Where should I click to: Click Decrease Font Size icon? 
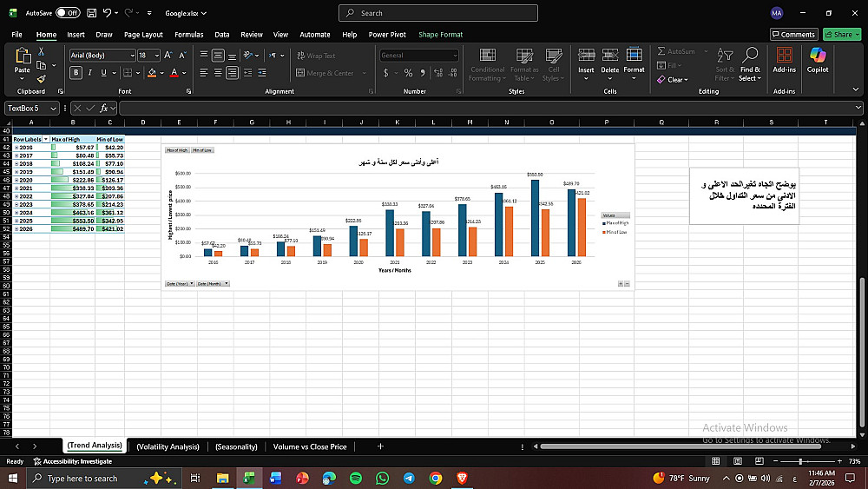pos(182,56)
